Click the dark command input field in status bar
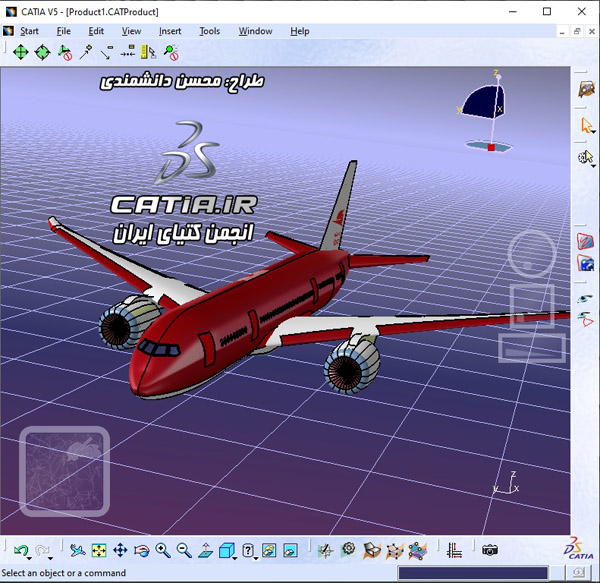600x583 pixels. point(473,573)
